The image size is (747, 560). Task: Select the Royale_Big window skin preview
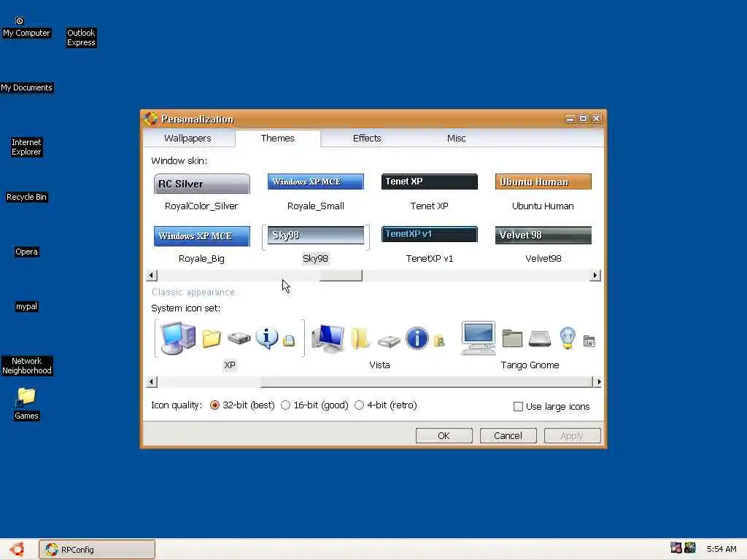pos(201,236)
